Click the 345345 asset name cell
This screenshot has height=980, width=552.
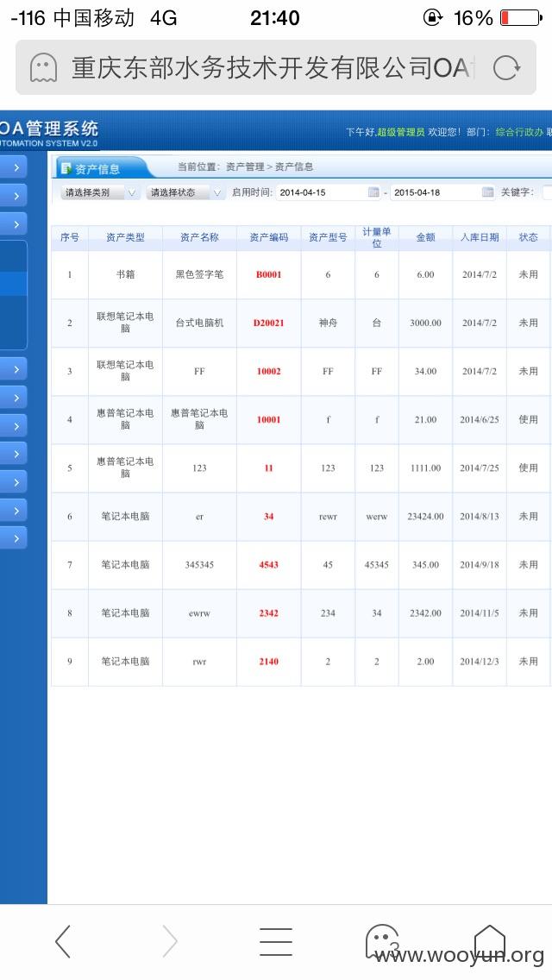click(199, 565)
